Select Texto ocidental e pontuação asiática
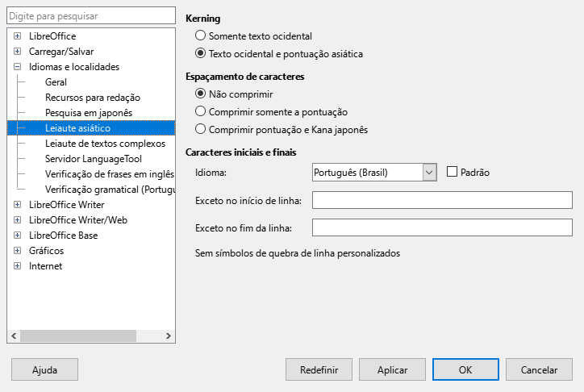The width and height of the screenshot is (584, 392). pos(200,53)
